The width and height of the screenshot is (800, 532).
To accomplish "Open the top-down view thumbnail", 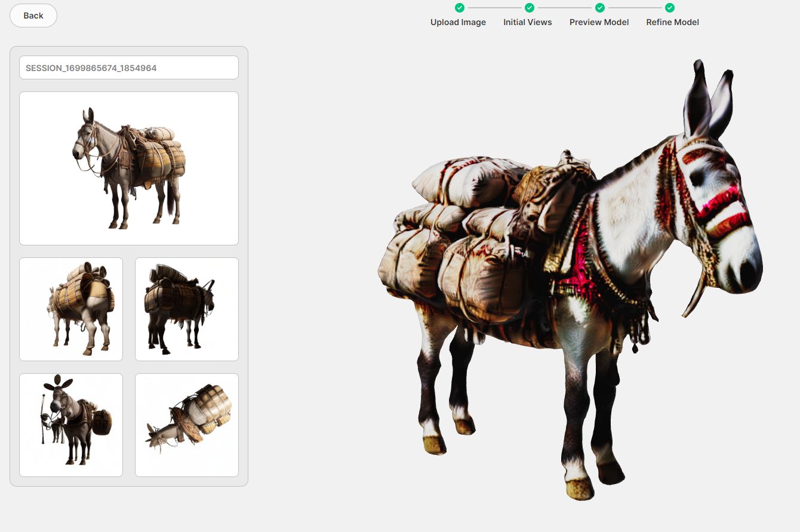I will [x=186, y=425].
